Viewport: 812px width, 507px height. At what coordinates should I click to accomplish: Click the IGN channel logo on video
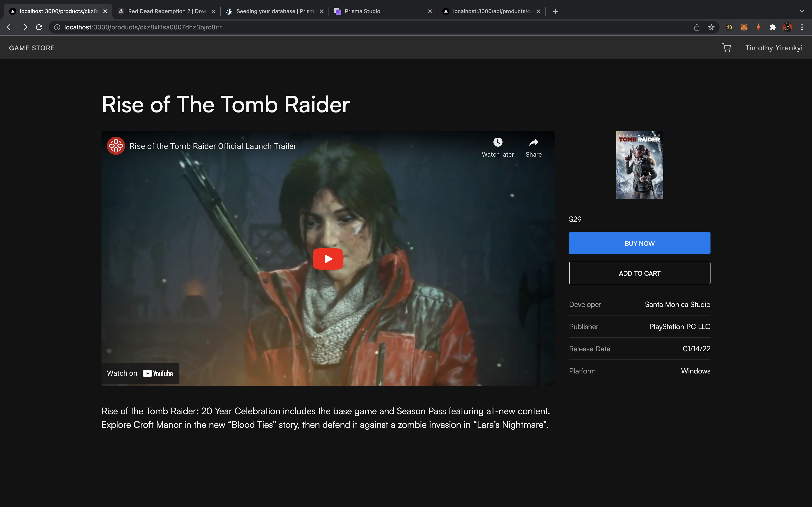click(x=116, y=146)
